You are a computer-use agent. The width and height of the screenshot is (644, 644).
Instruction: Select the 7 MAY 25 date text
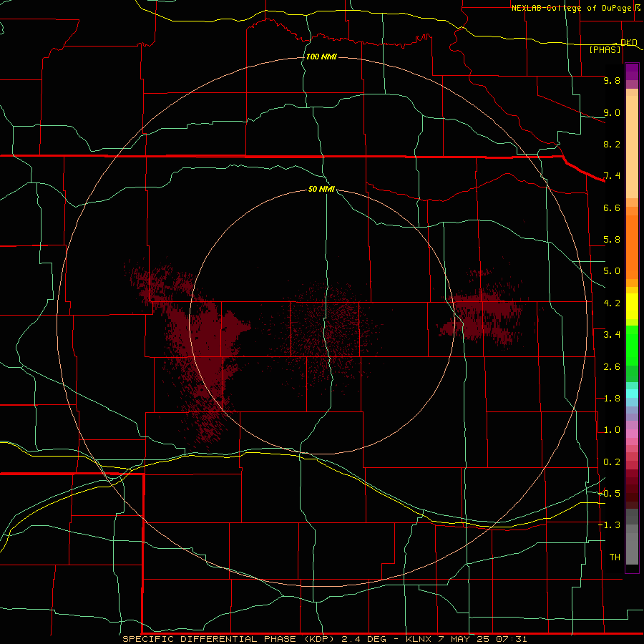tap(464, 639)
